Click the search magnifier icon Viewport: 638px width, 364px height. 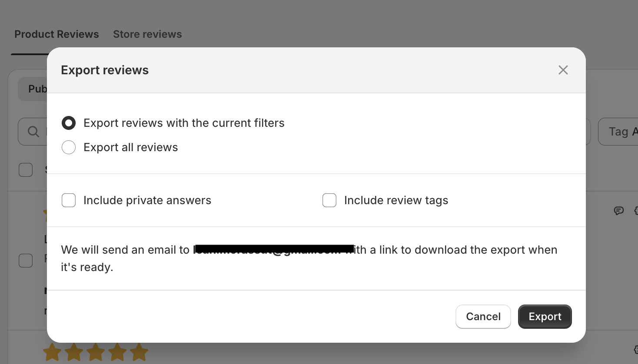[x=33, y=132]
